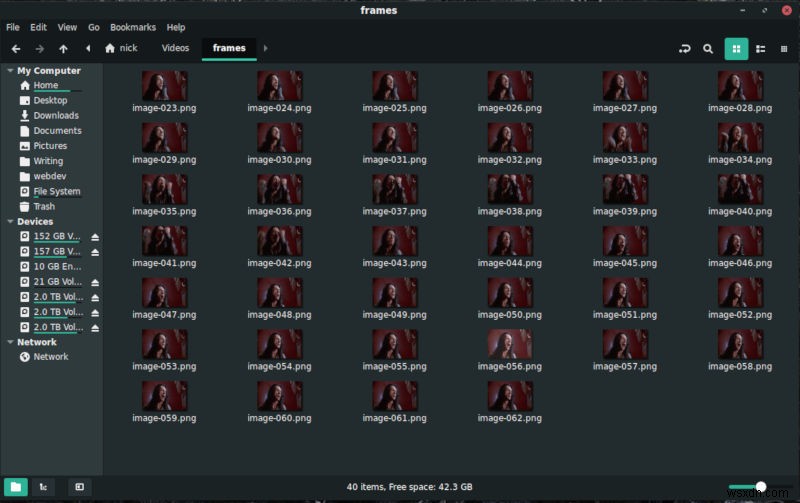This screenshot has width=800, height=503.
Task: Open the search magnifier icon
Action: tap(708, 49)
